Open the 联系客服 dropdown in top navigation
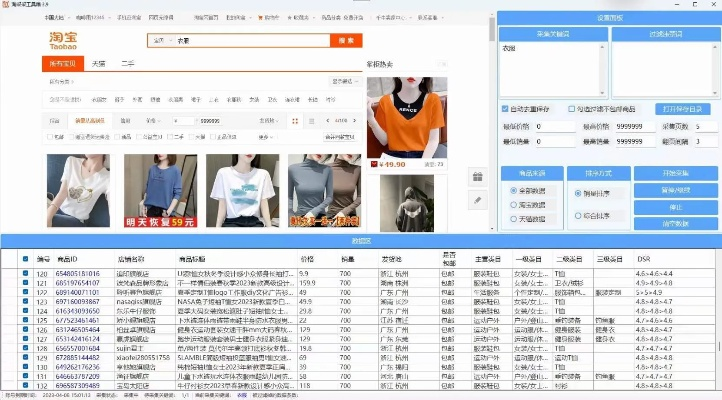Image resolution: width=722 pixels, height=400 pixels. click(431, 17)
